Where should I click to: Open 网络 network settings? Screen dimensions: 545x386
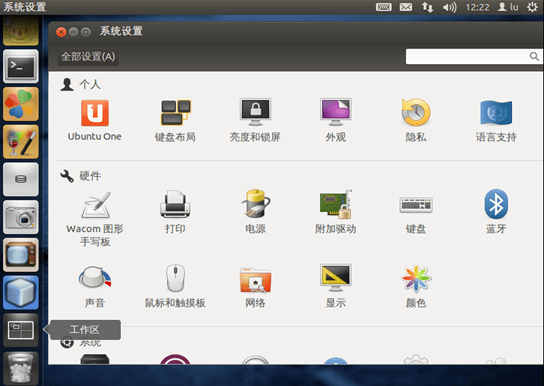point(255,287)
